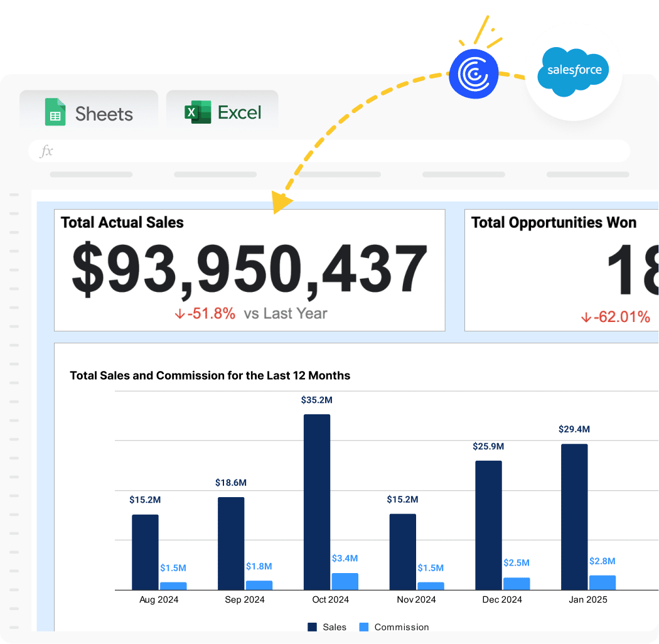Click the Excel logo icon
The height and width of the screenshot is (644, 659).
[197, 112]
